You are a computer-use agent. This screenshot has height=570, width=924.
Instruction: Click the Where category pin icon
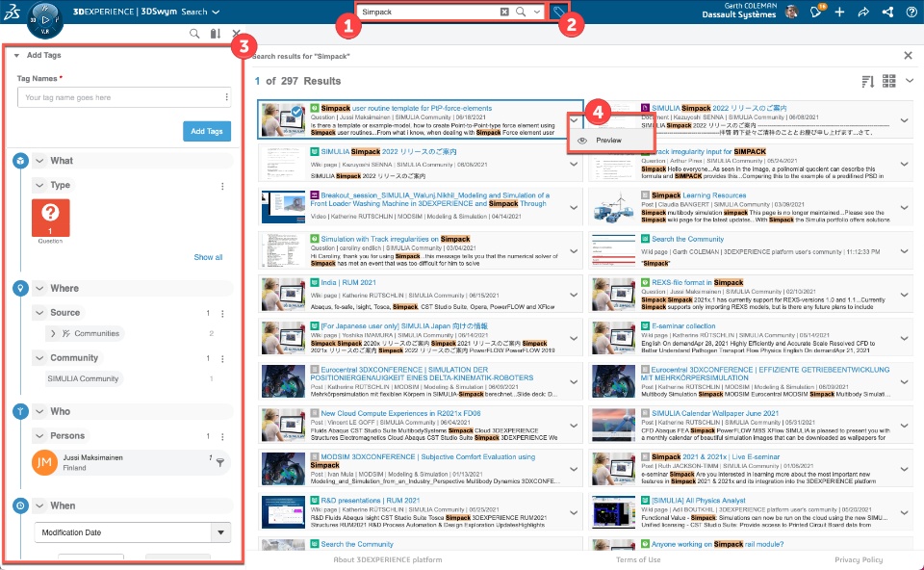[20, 288]
